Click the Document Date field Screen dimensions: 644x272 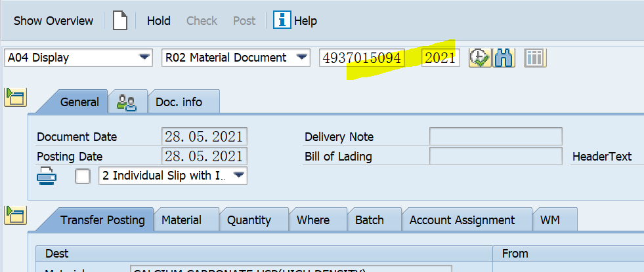tap(204, 136)
